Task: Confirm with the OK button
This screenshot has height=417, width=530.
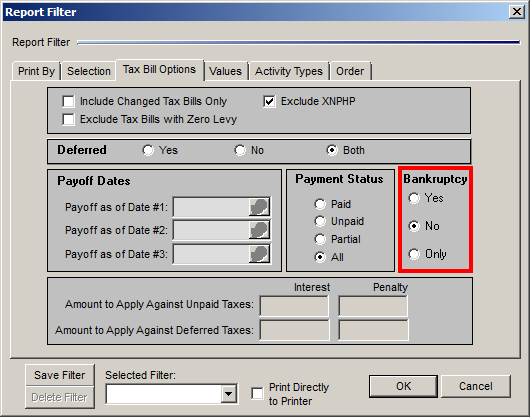Action: [403, 386]
